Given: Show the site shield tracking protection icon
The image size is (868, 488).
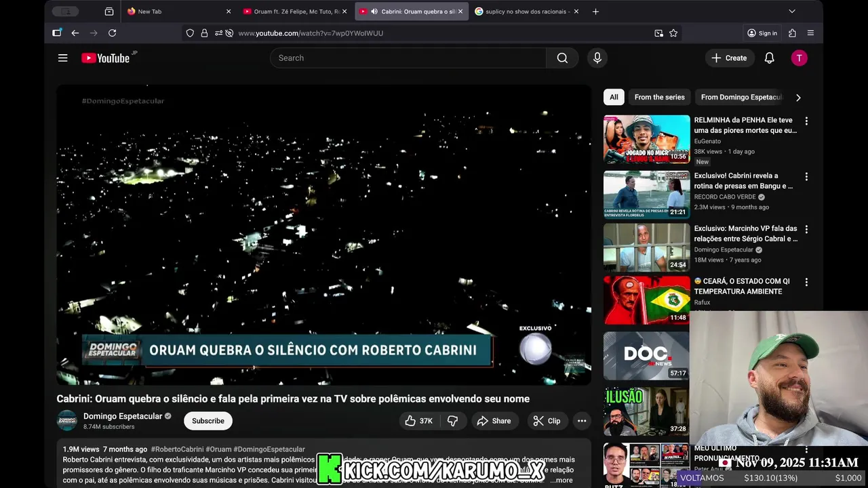Looking at the screenshot, I should click(x=190, y=33).
